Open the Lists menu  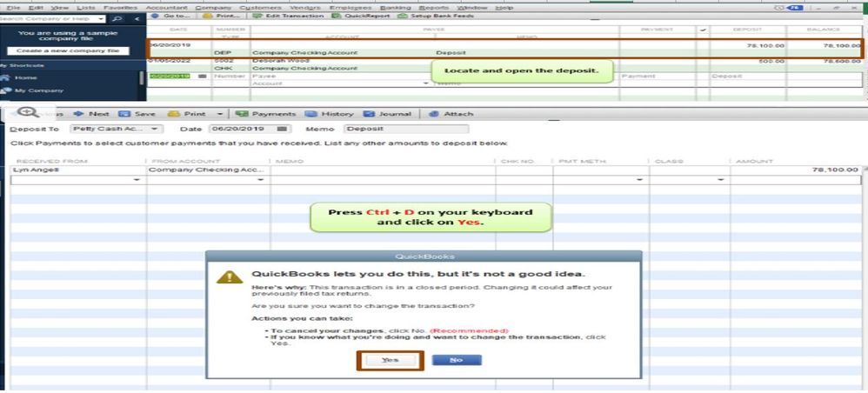pyautogui.click(x=86, y=8)
